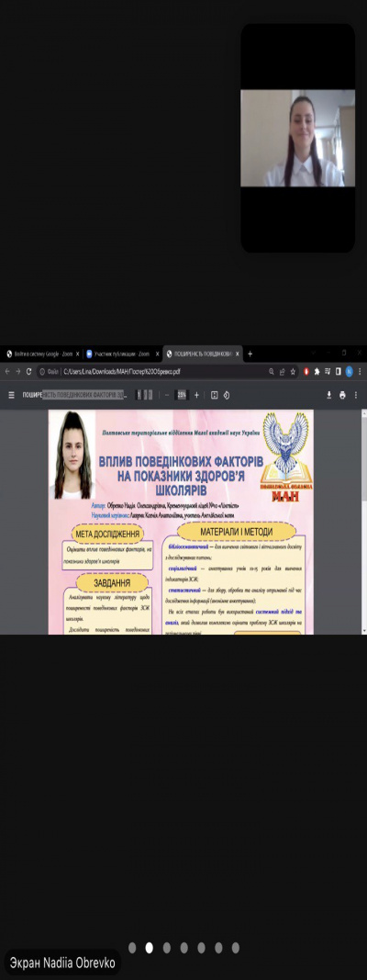This screenshot has width=367, height=980.
Task: Switch to the second Zoom tab
Action: pyautogui.click(x=122, y=354)
